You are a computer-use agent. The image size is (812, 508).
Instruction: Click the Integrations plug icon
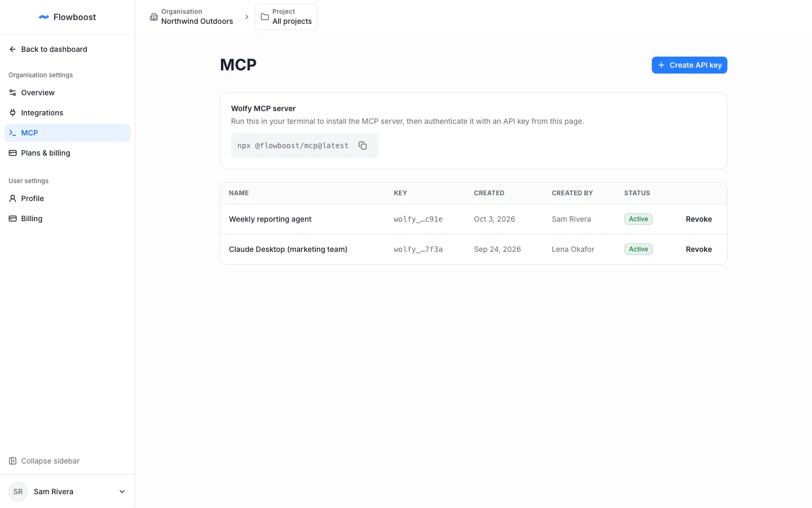point(13,113)
